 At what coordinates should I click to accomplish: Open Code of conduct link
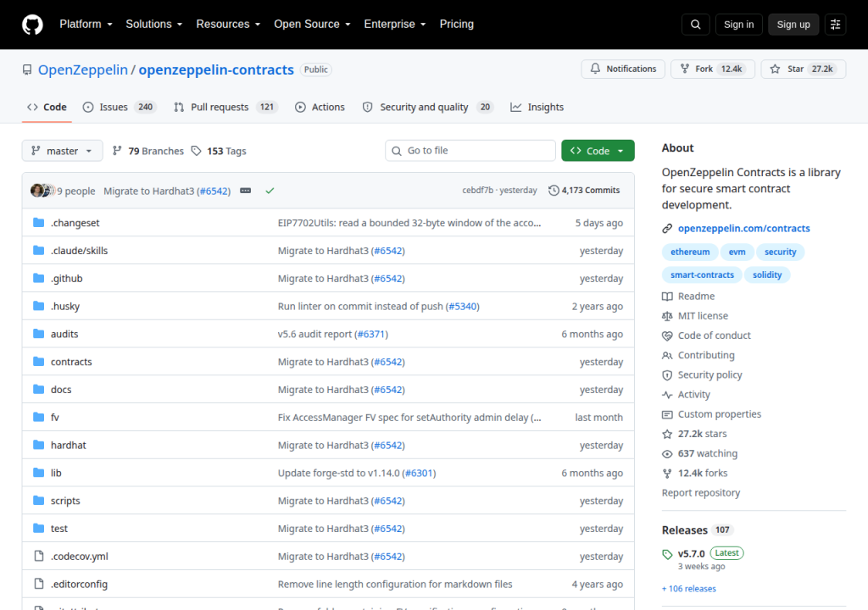[x=706, y=335]
